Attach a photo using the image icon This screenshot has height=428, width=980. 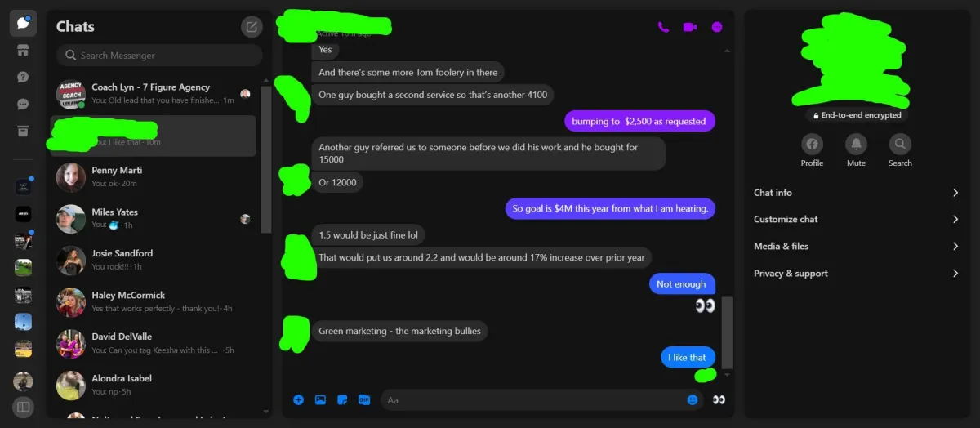pos(320,399)
